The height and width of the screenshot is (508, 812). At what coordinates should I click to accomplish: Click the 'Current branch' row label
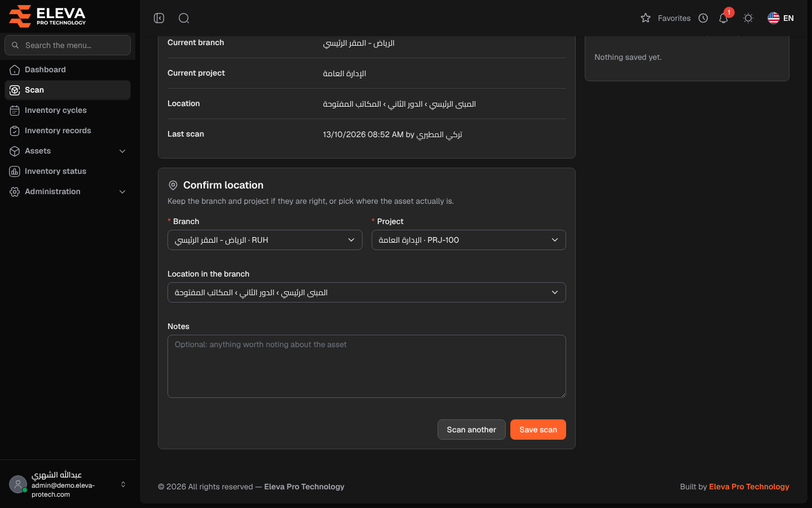tap(196, 42)
